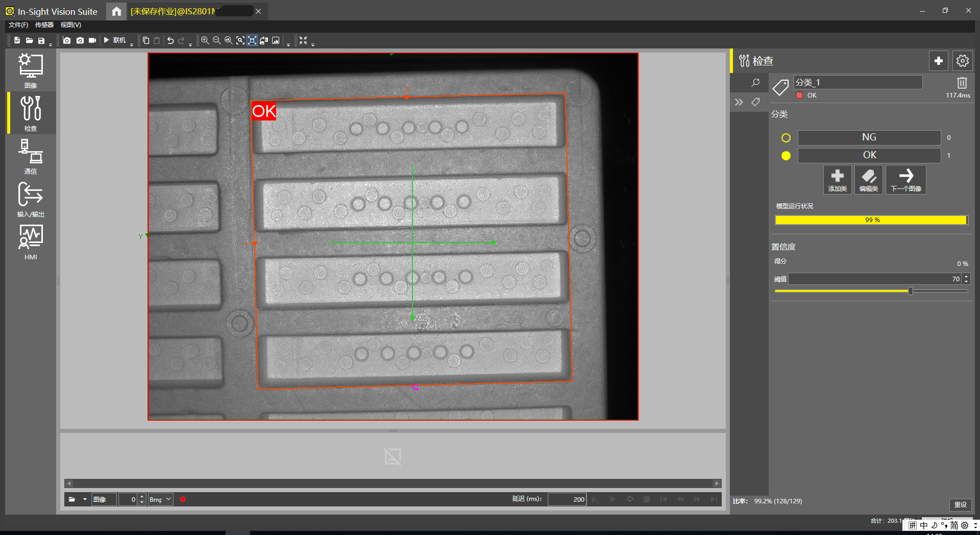This screenshot has width=980, height=535.
Task: Open the 视图(V) view menu
Action: pyautogui.click(x=70, y=25)
